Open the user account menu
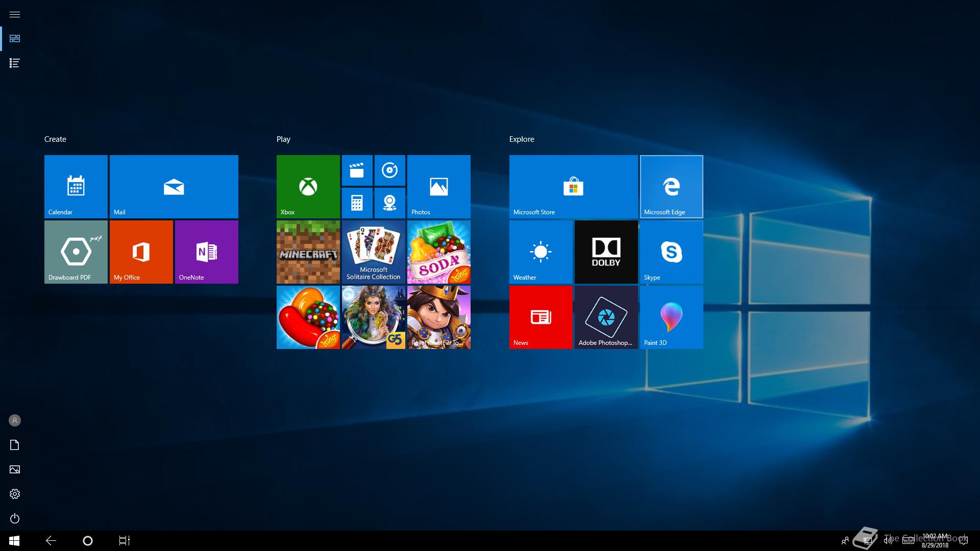The width and height of the screenshot is (980, 551). (x=15, y=420)
